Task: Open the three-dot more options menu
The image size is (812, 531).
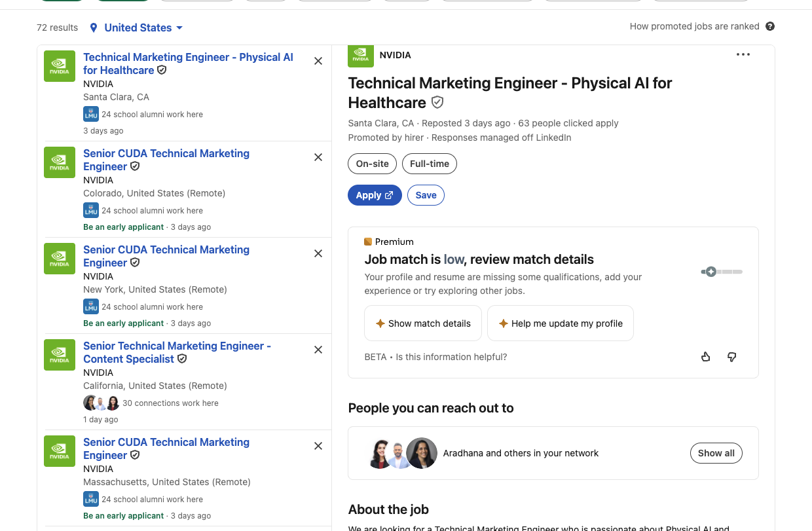Action: coord(743,54)
